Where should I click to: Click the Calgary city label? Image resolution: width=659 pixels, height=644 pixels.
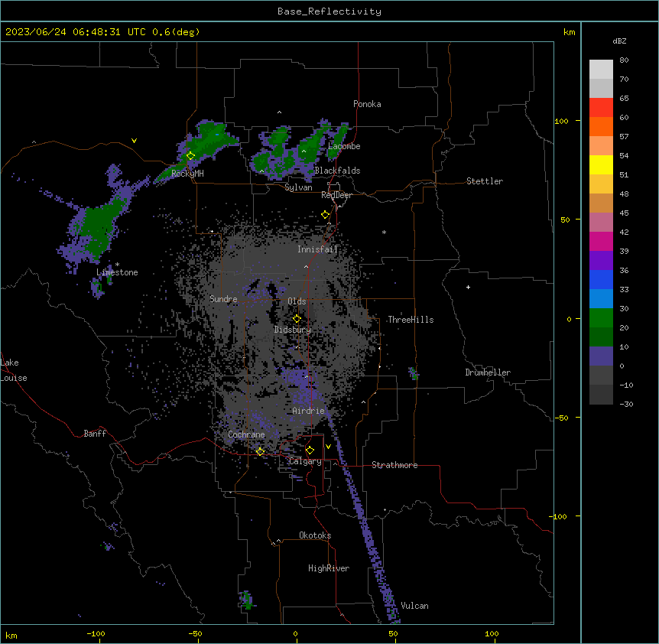(x=305, y=461)
